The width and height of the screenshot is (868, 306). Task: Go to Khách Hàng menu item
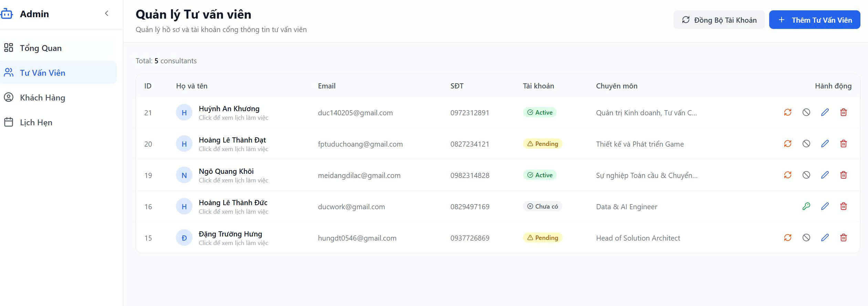click(42, 98)
